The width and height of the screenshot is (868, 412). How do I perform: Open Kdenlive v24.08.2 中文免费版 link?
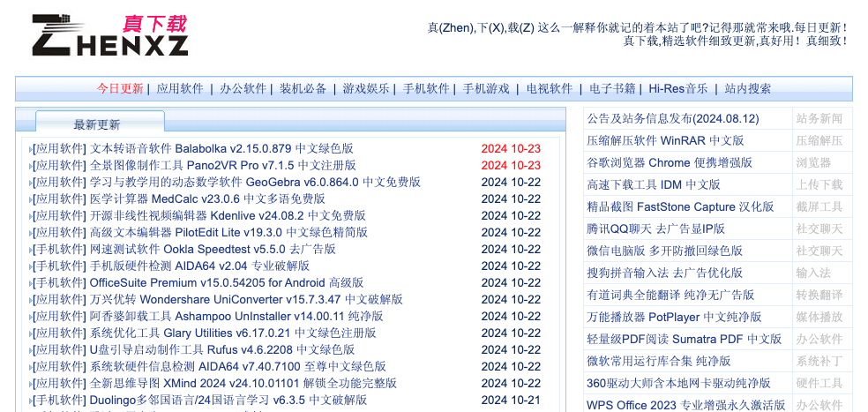click(x=228, y=215)
